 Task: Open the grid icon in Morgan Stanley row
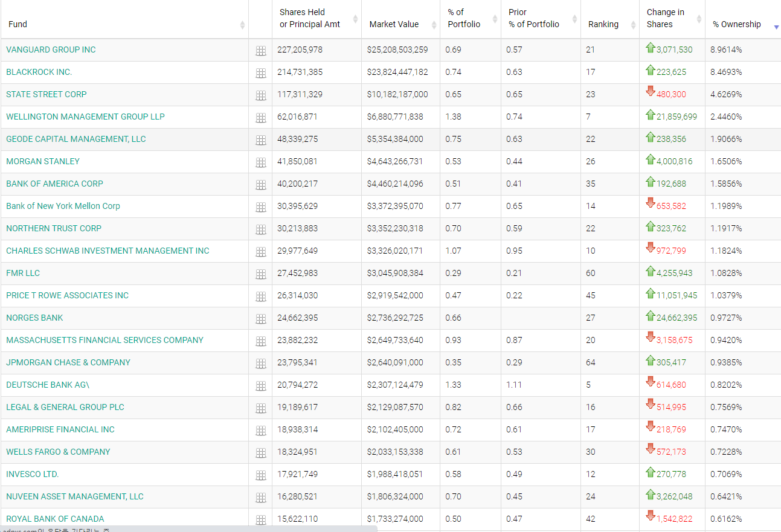261,162
